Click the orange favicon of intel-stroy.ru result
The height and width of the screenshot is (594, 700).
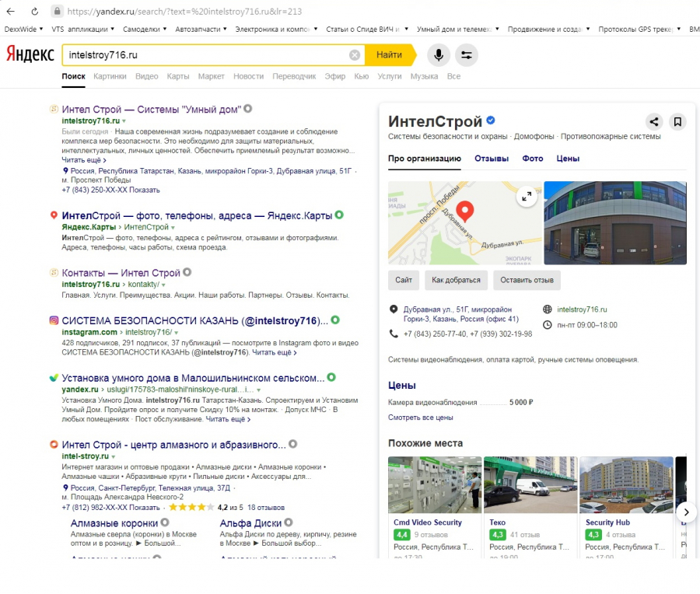coord(54,444)
